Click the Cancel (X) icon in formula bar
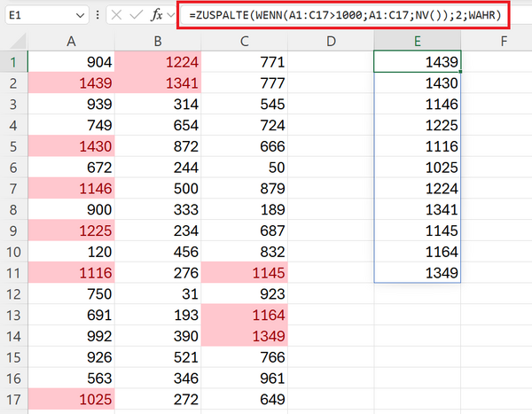Viewport: 532px width, 414px height. pos(117,15)
